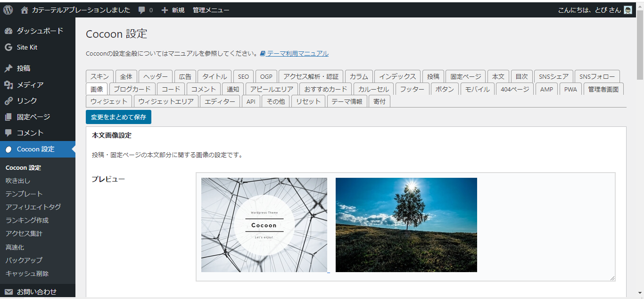Select the SNSシェア tab
The width and height of the screenshot is (644, 299).
point(554,76)
